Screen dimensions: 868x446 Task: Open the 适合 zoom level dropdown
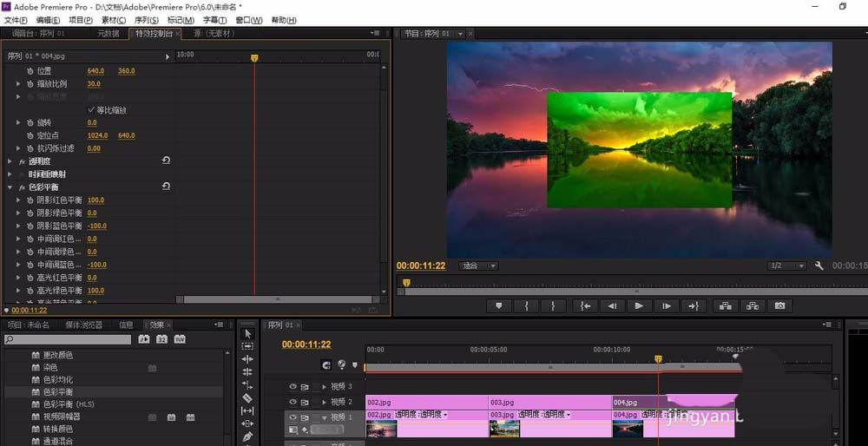(479, 266)
